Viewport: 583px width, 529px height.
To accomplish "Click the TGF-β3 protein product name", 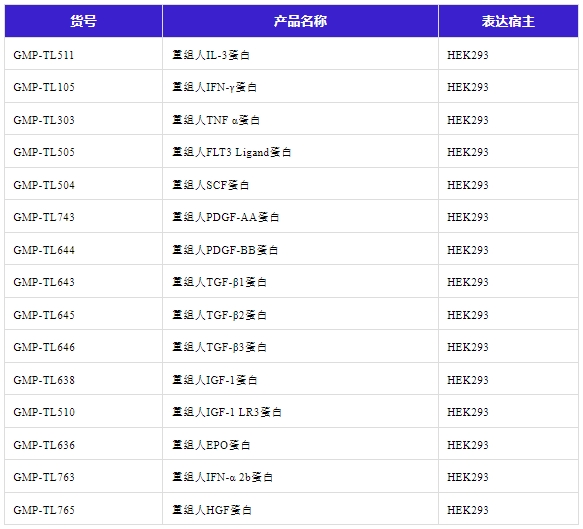I will click(x=219, y=347).
